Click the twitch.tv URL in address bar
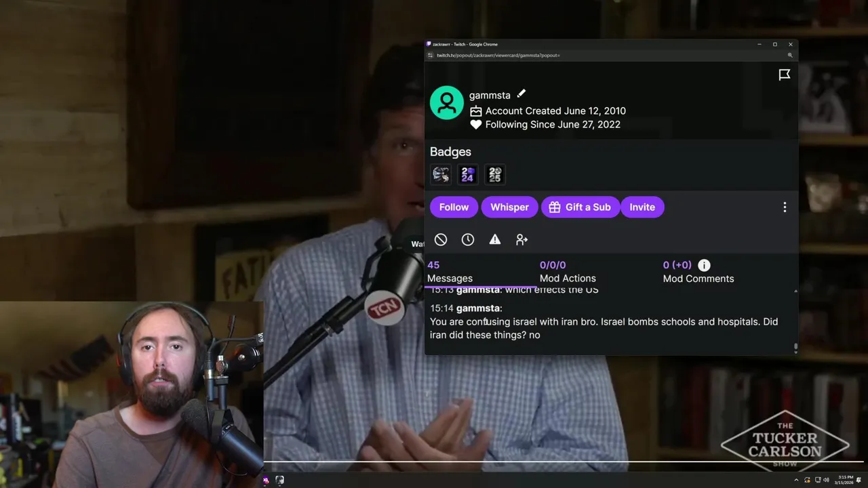The width and height of the screenshot is (868, 488). point(498,55)
